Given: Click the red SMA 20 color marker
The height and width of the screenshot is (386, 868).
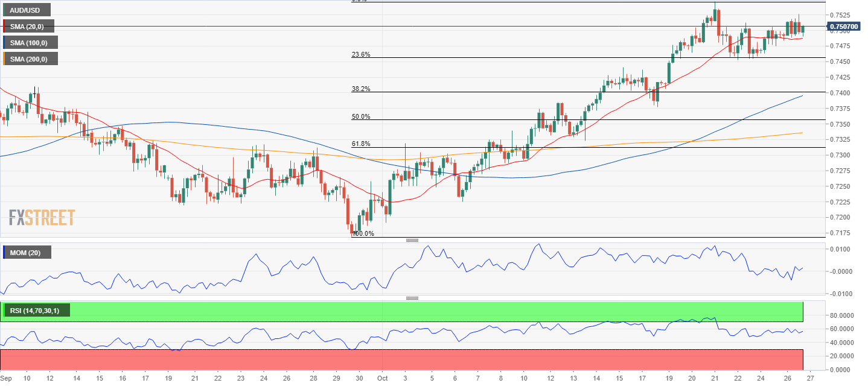Looking at the screenshot, I should coord(4,26).
